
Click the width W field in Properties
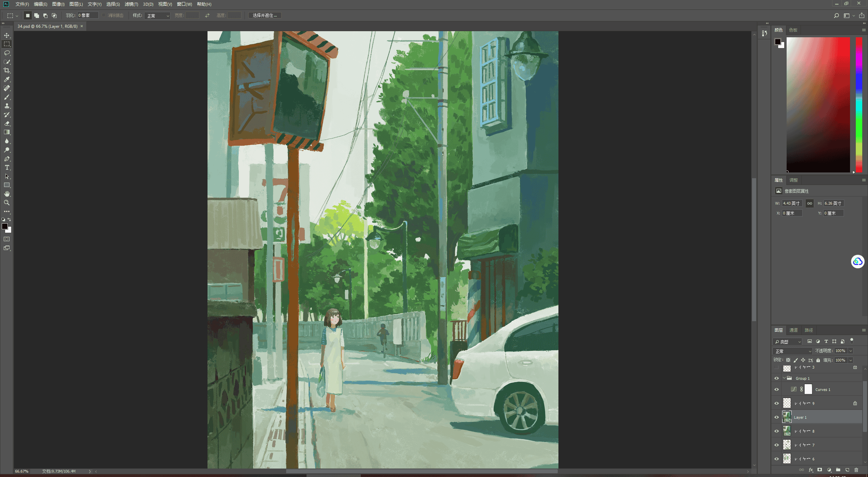(792, 203)
